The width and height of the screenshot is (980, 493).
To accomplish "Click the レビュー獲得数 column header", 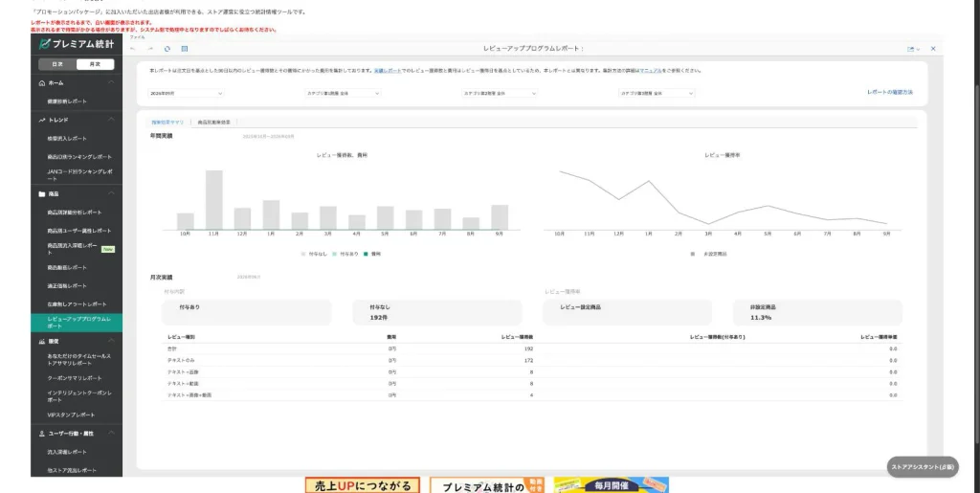I will 517,337.
